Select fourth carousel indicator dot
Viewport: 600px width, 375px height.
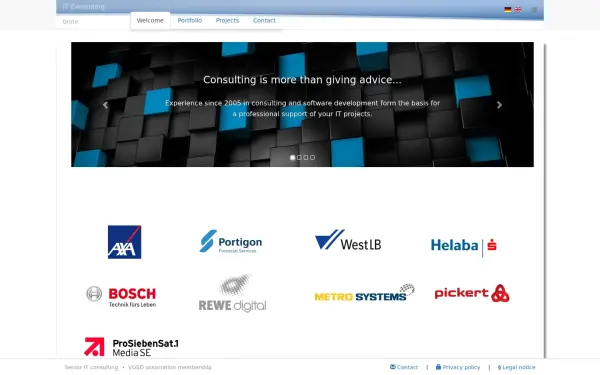pos(312,158)
